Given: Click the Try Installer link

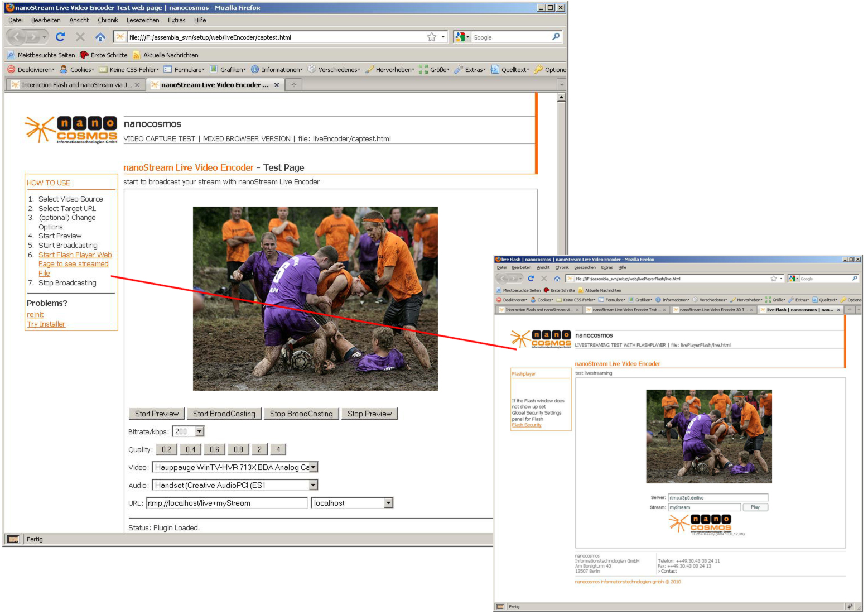Looking at the screenshot, I should tap(46, 324).
